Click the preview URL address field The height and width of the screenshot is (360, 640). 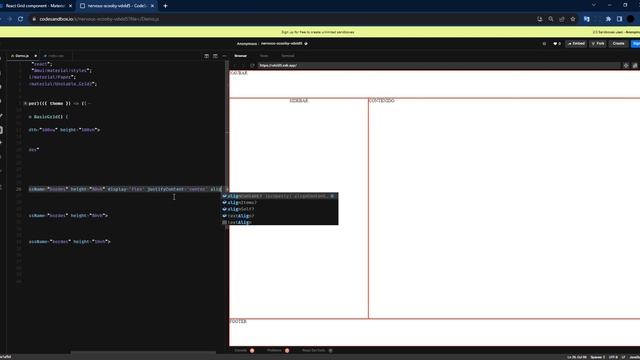[x=439, y=65]
